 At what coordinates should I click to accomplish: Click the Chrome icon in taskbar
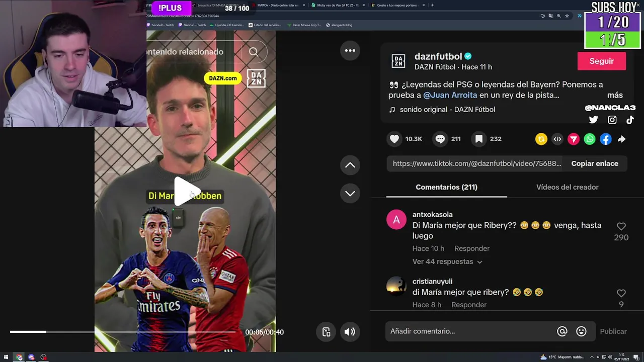(x=19, y=357)
